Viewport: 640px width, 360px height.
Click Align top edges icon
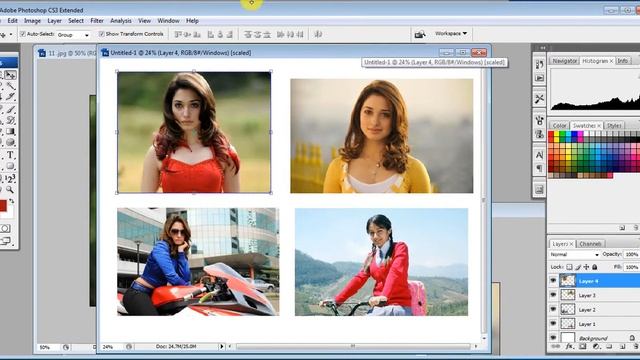click(x=178, y=34)
